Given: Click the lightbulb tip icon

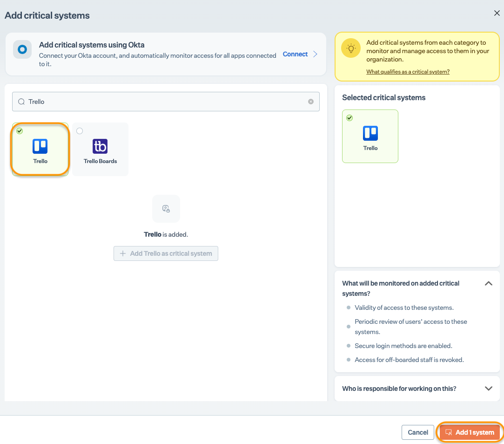Looking at the screenshot, I should click(x=351, y=48).
